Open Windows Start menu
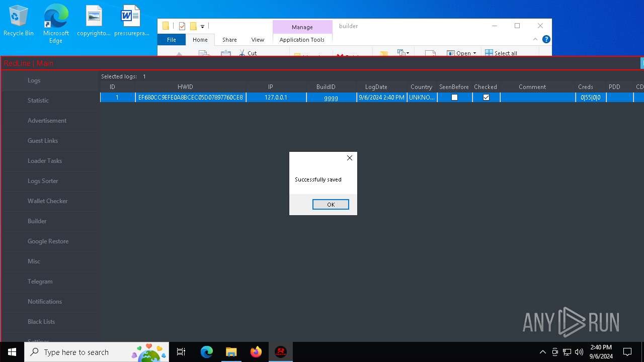Viewport: 644px width, 362px height. tap(12, 352)
